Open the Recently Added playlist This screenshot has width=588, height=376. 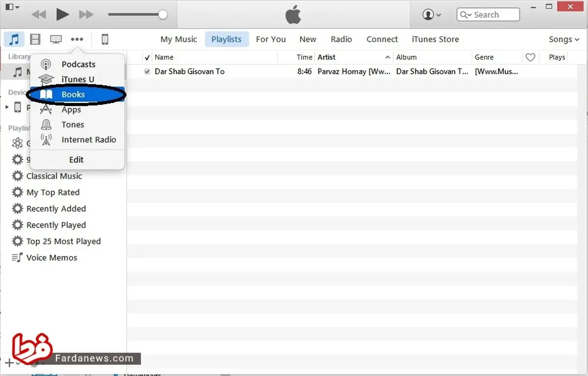point(56,209)
